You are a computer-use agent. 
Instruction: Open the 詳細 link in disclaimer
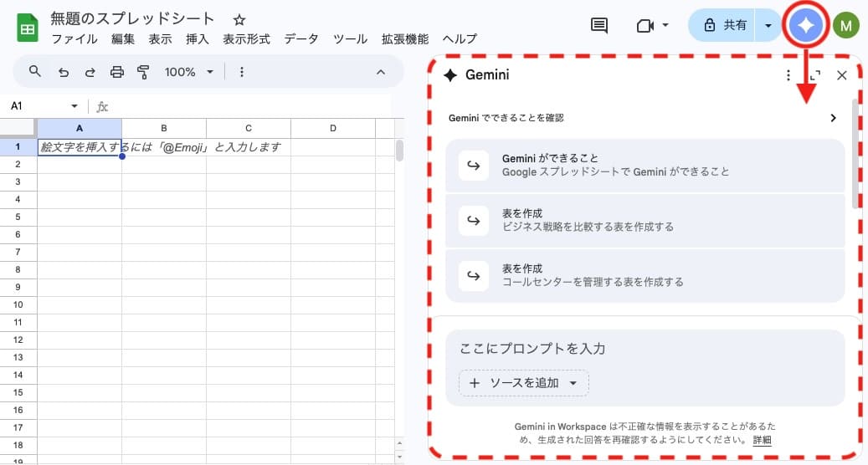(762, 440)
